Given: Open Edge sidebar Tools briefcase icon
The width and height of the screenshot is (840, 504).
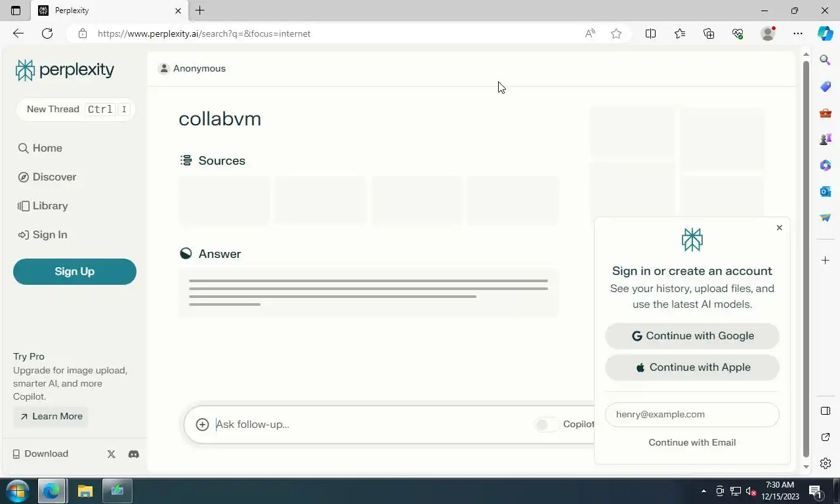Looking at the screenshot, I should (x=826, y=113).
